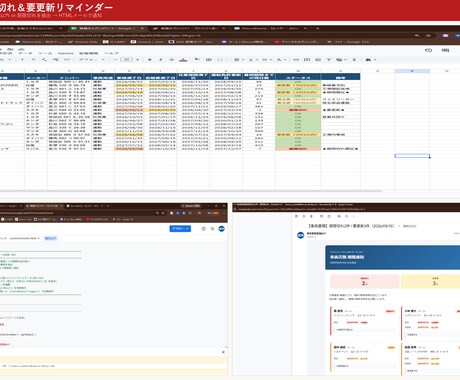Click the font size box in Sheets
Viewport: 460px width, 380px height.
point(126,60)
